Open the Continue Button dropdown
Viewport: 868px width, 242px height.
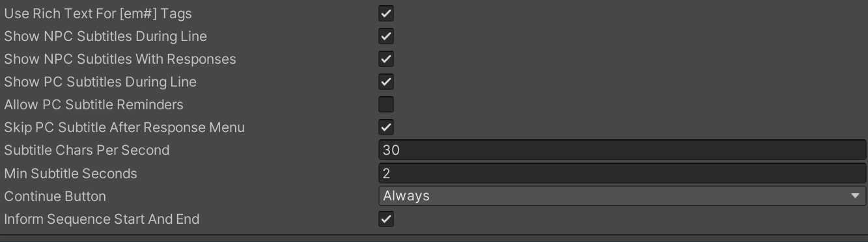(x=622, y=196)
